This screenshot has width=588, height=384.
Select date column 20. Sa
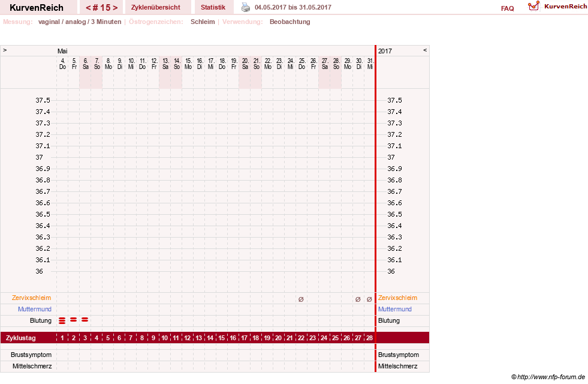point(245,64)
